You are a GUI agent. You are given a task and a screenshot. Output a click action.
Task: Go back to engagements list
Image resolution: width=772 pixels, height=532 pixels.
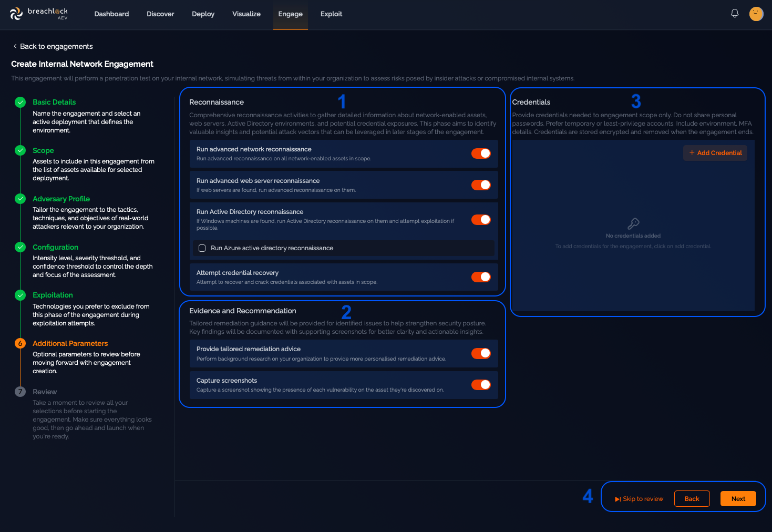coord(53,46)
